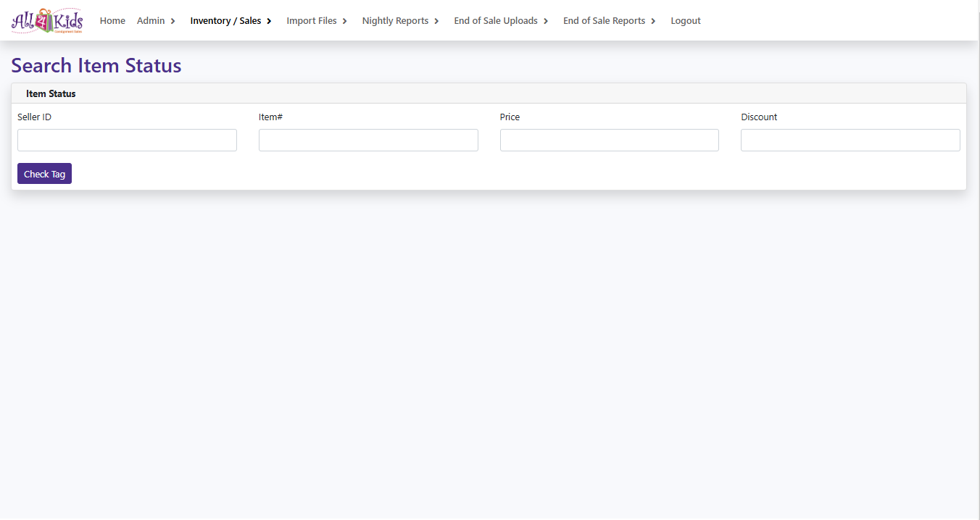Screen dimensions: 980x520
Task: Open the End of Sale Uploads menu
Action: click(496, 21)
